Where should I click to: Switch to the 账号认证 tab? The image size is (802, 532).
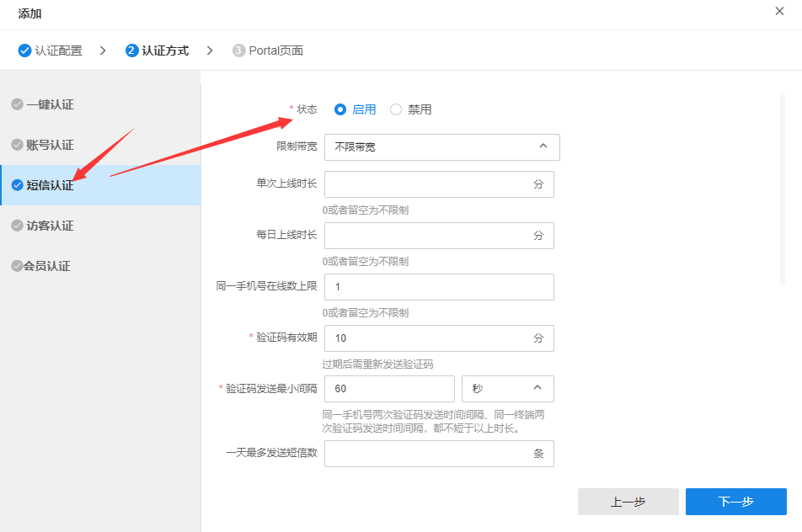click(x=51, y=145)
